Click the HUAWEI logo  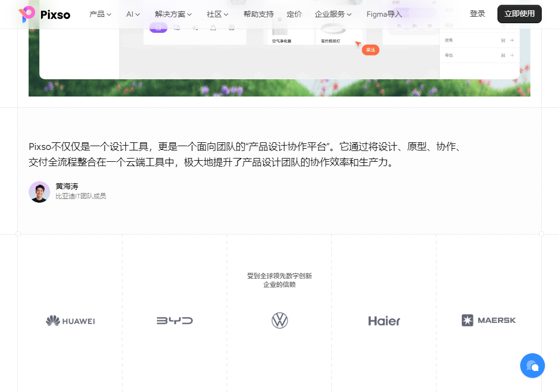point(70,321)
